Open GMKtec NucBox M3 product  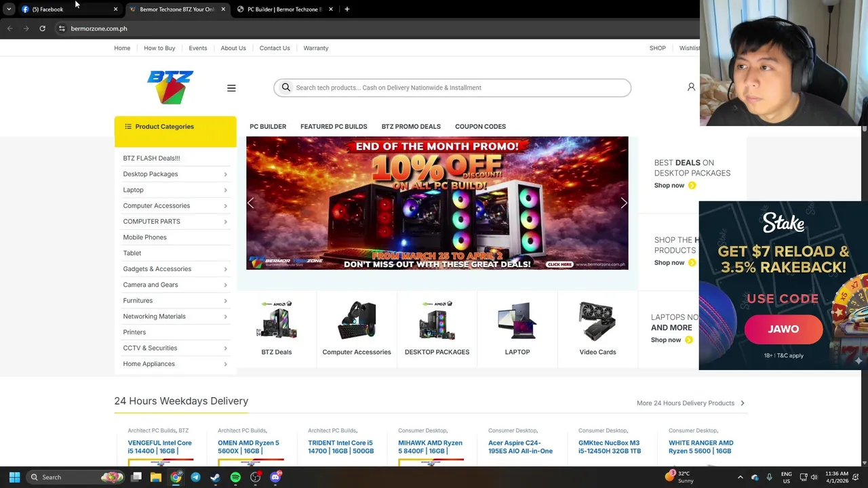coord(610,447)
